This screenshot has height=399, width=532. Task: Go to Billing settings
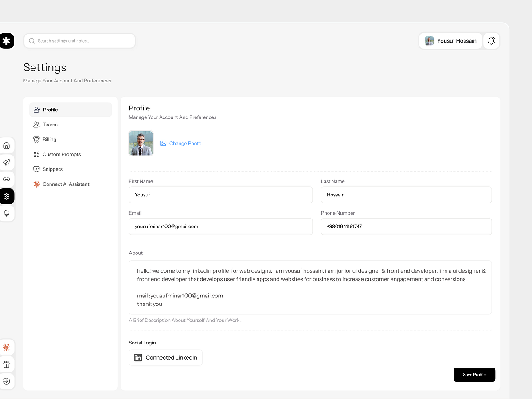(70, 139)
